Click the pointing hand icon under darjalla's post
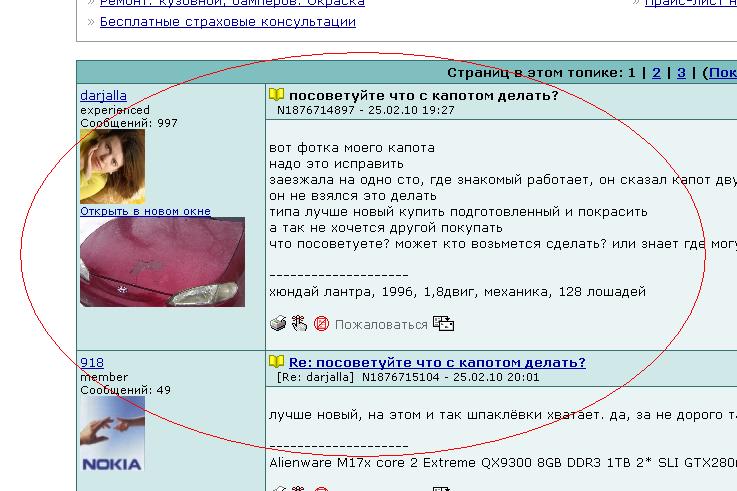Viewport: 737px width, 491px height. [299, 324]
